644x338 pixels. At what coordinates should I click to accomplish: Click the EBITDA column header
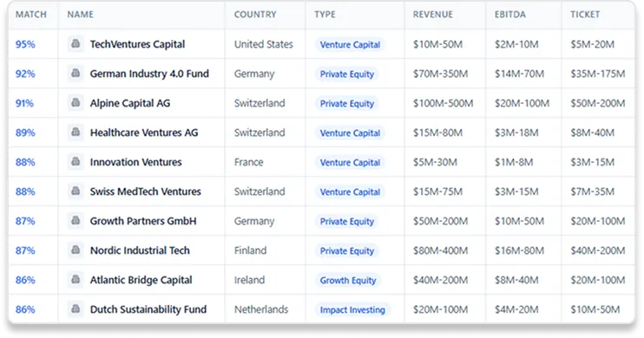pyautogui.click(x=510, y=15)
